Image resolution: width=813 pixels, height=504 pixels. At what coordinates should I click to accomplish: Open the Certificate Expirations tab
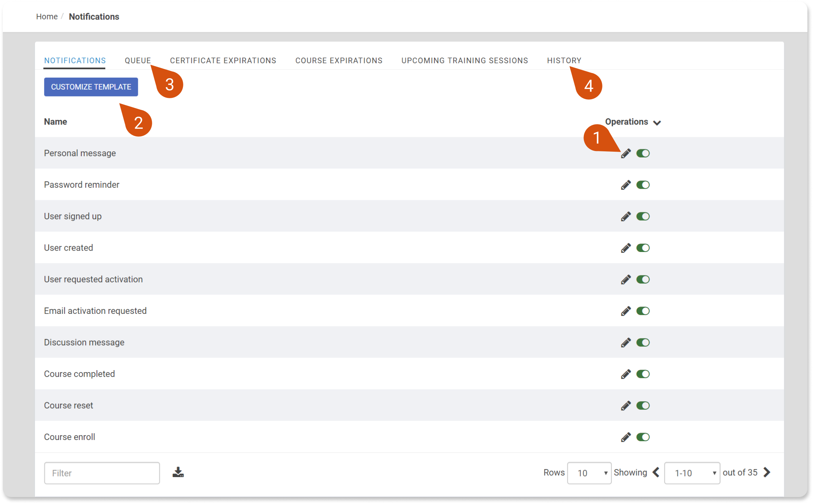click(223, 60)
